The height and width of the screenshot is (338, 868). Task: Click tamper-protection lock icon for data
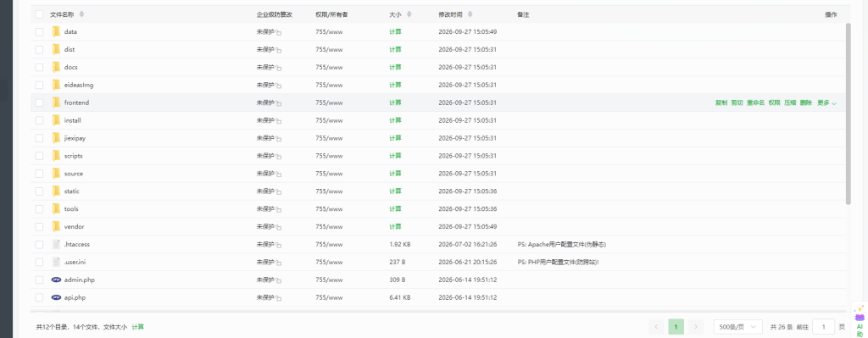278,33
